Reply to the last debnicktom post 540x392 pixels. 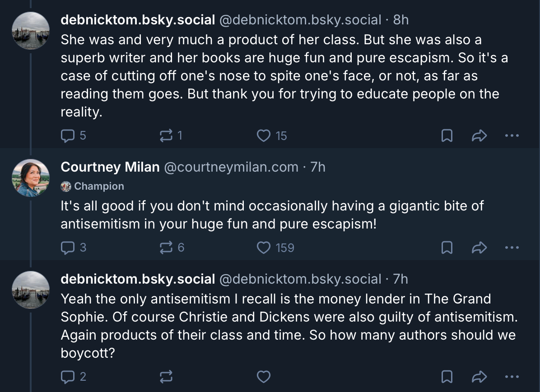67,376
